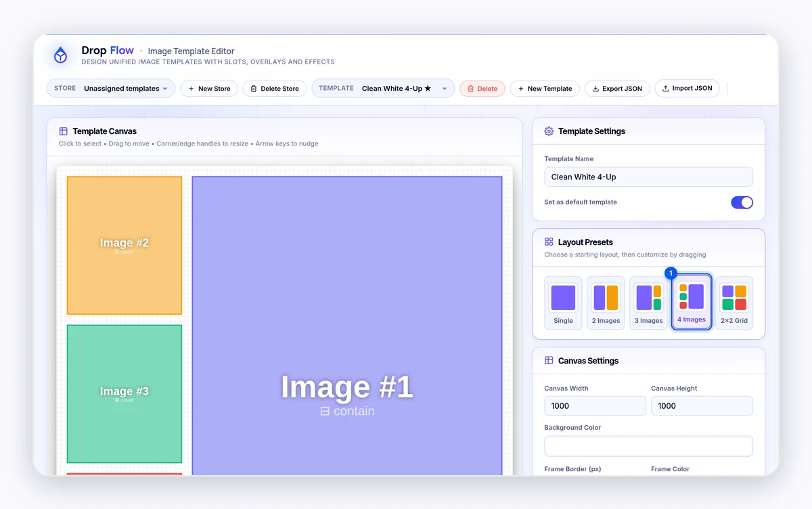
Task: Click Import JSON button
Action: pos(687,88)
